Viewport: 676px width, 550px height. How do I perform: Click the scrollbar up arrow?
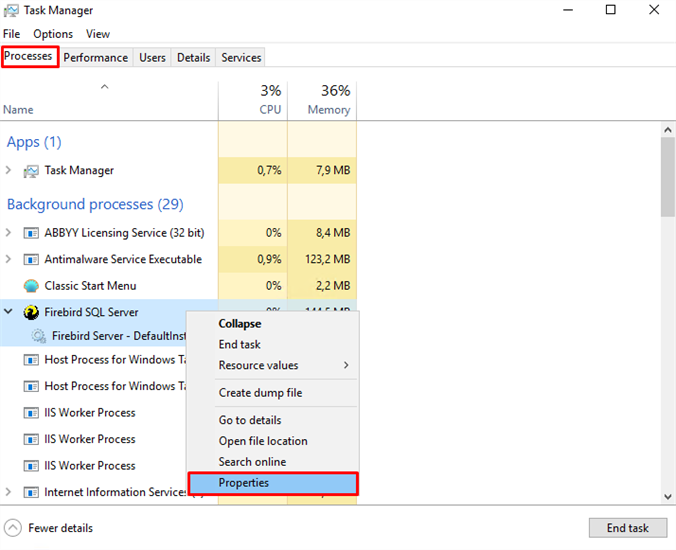[x=668, y=129]
